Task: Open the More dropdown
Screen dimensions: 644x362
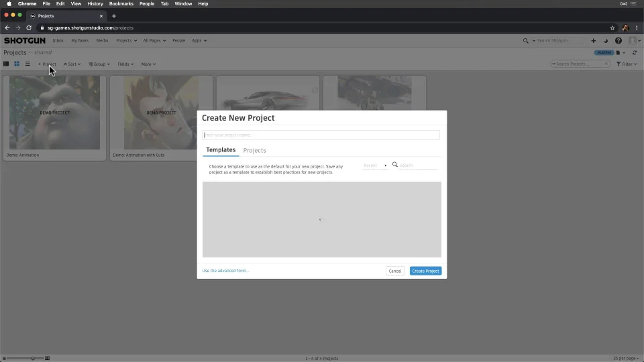Action: tap(148, 64)
